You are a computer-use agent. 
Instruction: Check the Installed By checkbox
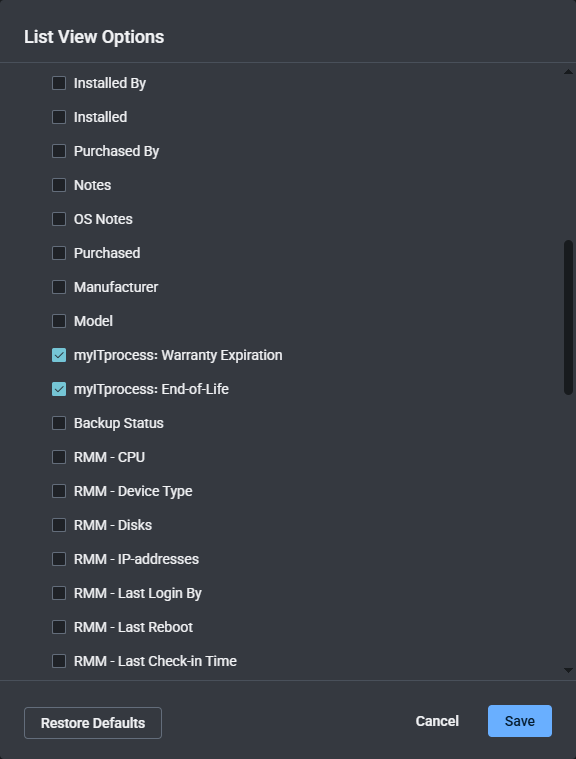pos(59,83)
